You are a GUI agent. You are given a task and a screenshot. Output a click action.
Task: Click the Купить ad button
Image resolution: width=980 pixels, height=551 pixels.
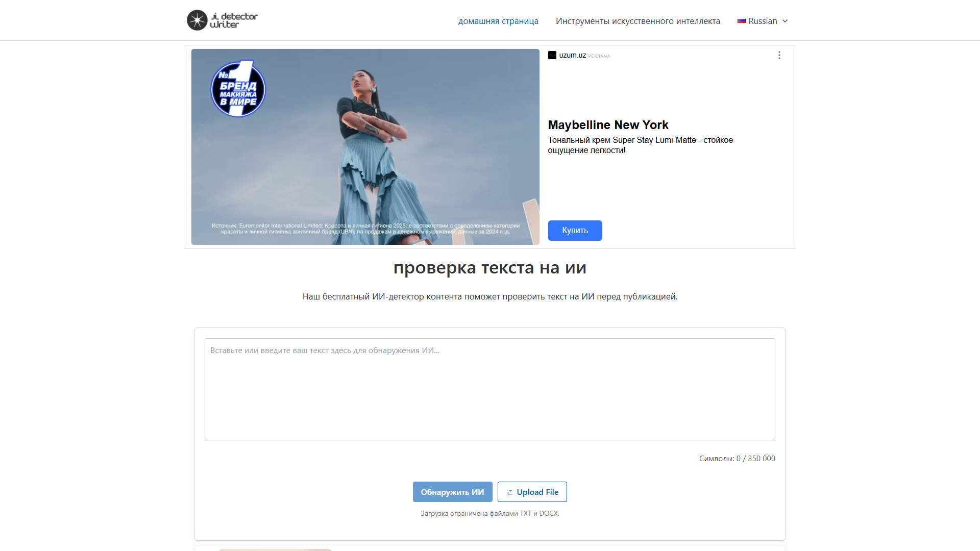click(x=575, y=231)
